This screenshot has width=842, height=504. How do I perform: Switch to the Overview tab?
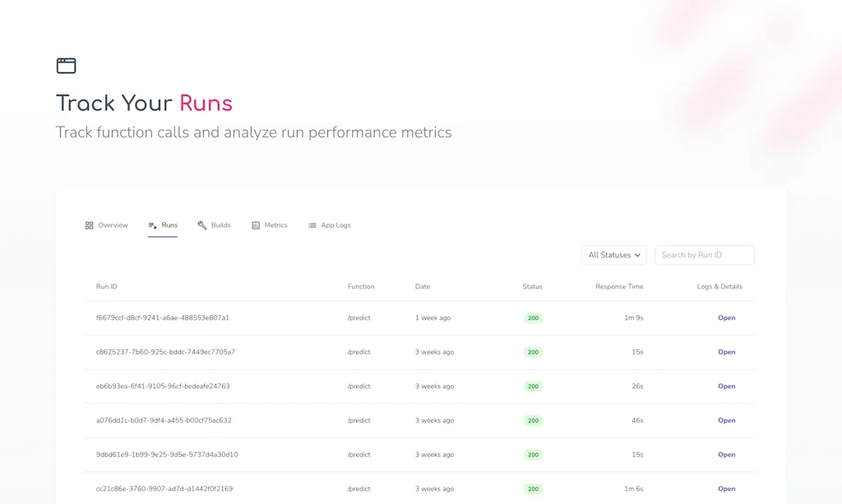pyautogui.click(x=113, y=225)
